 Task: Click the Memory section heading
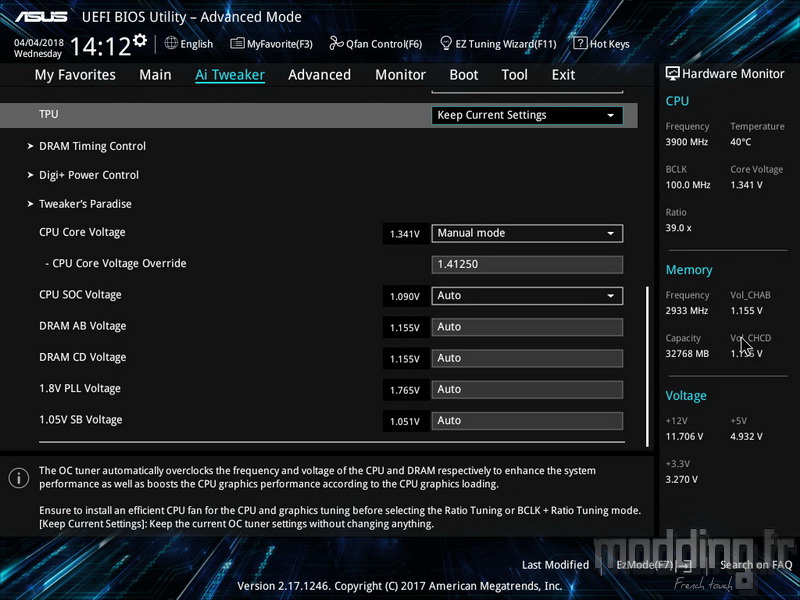click(689, 270)
